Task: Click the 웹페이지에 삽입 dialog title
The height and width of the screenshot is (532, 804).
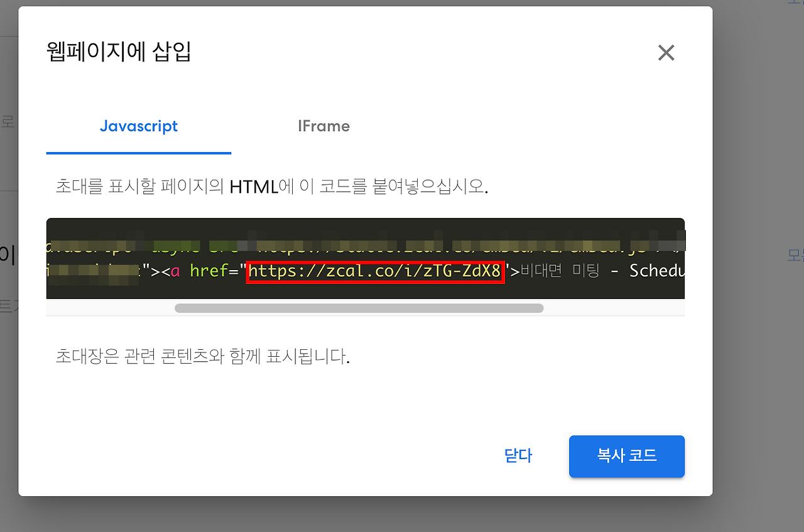Action: tap(119, 52)
